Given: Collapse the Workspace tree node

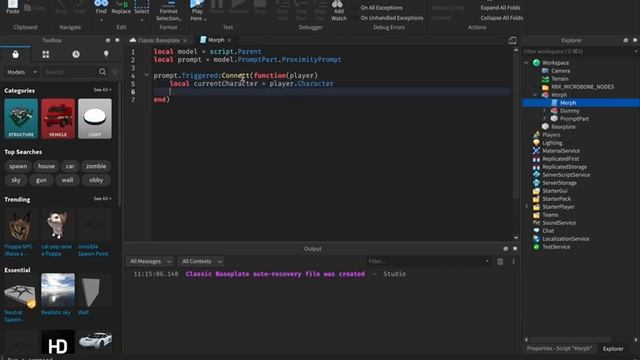Looking at the screenshot, I should (526, 63).
